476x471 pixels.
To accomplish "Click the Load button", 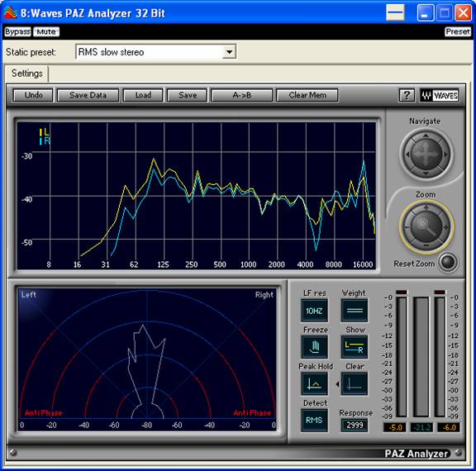I will [143, 95].
